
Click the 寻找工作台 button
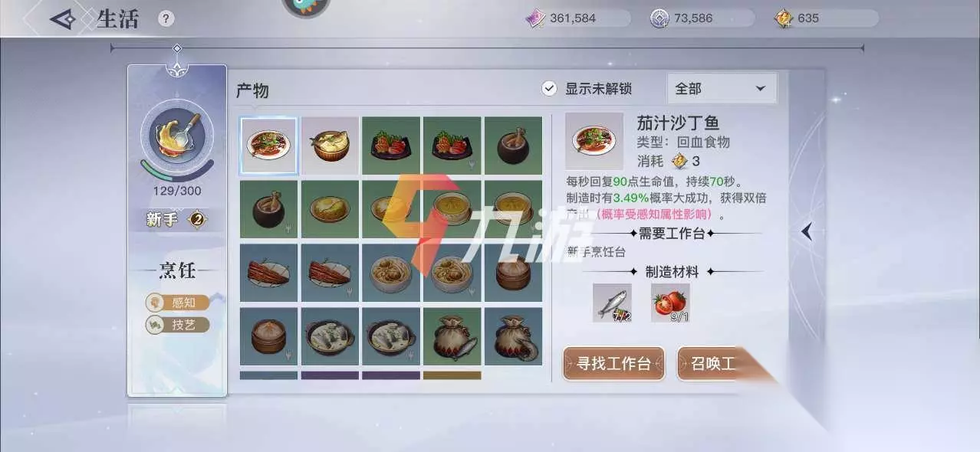point(613,363)
